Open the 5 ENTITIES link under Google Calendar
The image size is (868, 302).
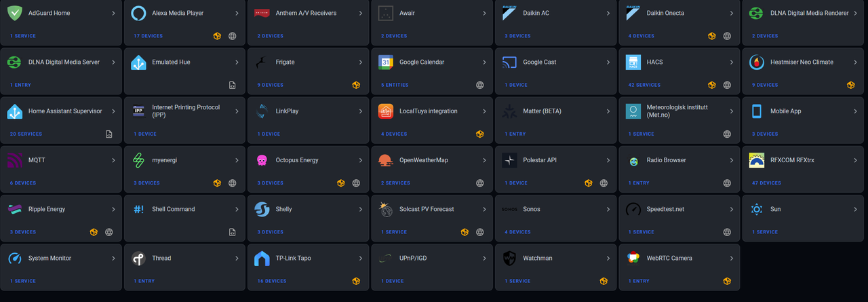point(395,85)
